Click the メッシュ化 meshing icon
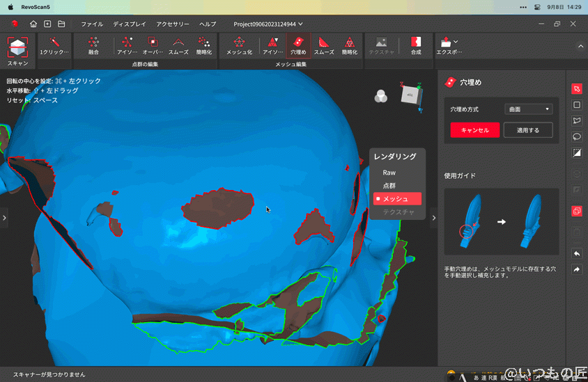The width and height of the screenshot is (588, 382). [x=239, y=46]
